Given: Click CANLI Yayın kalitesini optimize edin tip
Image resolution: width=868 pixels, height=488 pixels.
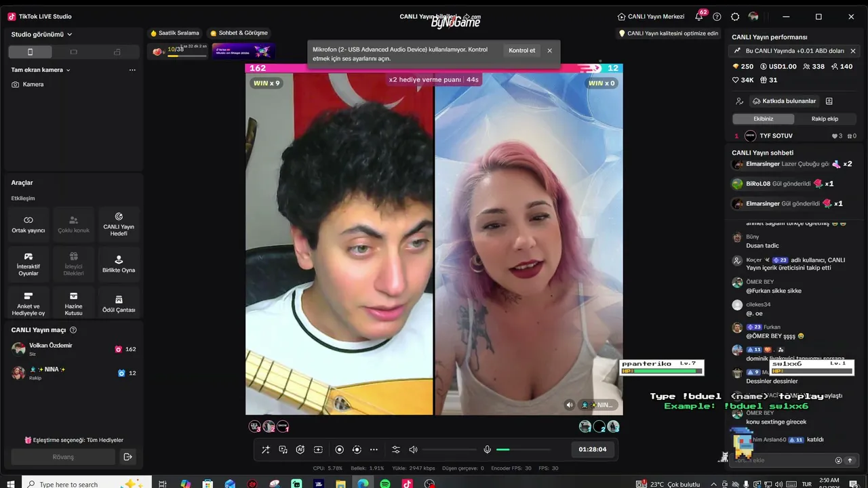Looking at the screenshot, I should [669, 33].
